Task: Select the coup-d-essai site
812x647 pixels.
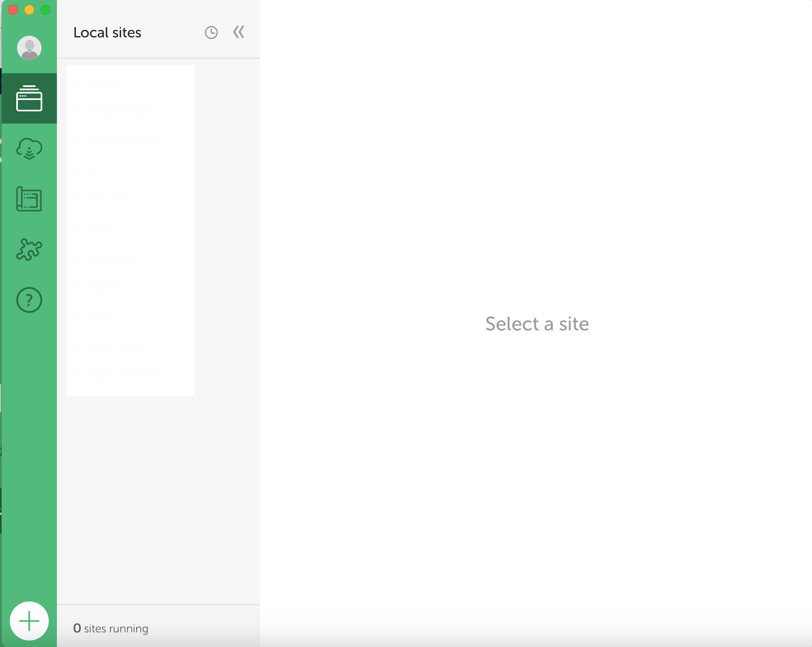Action: 123,140
